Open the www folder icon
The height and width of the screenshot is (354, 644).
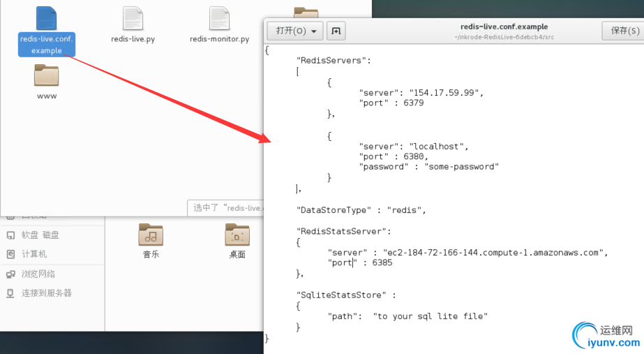47,75
